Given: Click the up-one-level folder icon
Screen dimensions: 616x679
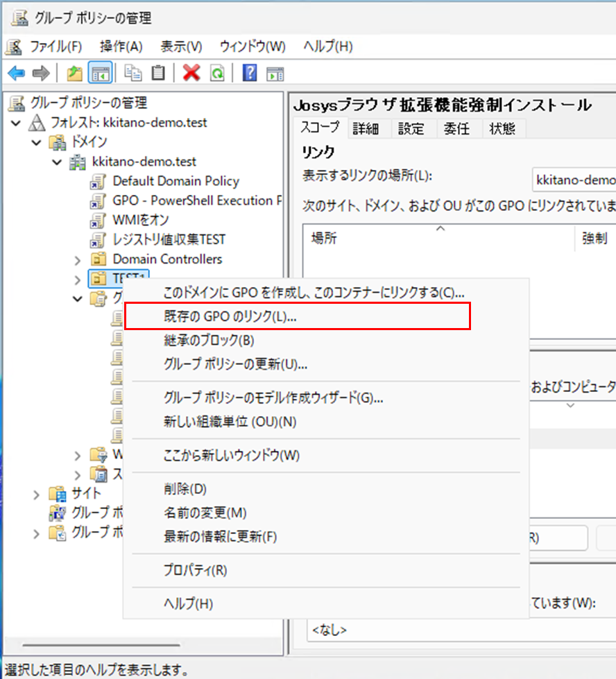Looking at the screenshot, I should (74, 73).
